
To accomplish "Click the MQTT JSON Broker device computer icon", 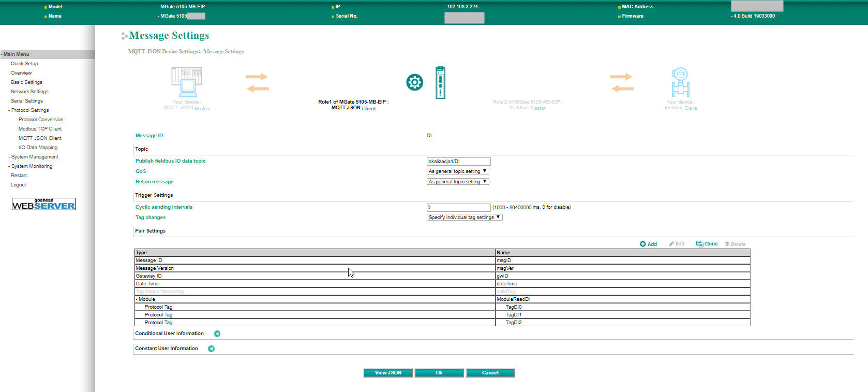I will 187,82.
